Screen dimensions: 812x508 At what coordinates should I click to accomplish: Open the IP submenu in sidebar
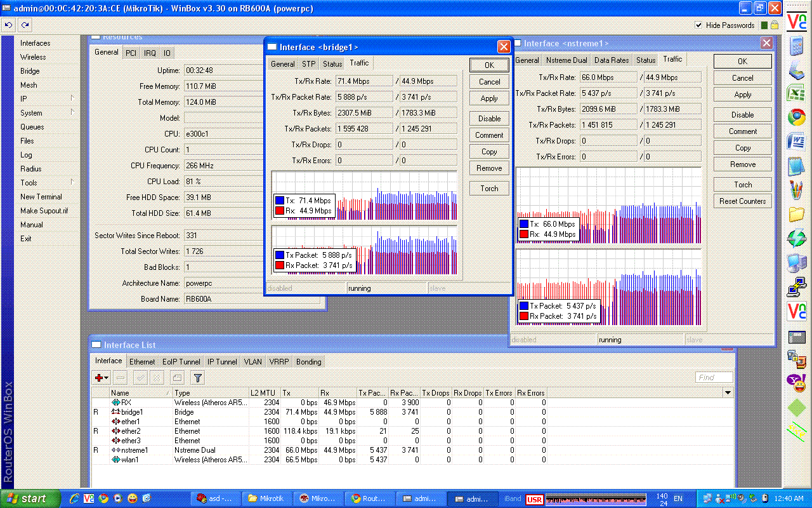tap(48, 99)
